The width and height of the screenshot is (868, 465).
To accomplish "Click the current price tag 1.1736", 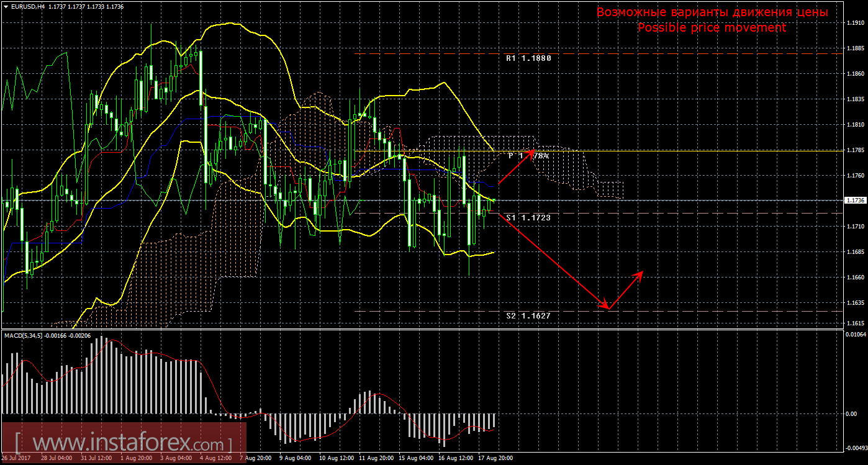I will 855,201.
